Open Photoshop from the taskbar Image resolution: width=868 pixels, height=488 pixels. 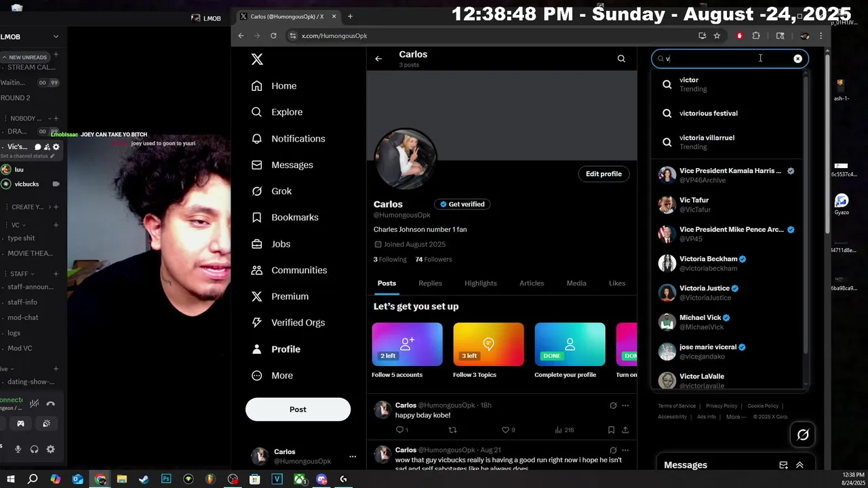click(x=166, y=479)
